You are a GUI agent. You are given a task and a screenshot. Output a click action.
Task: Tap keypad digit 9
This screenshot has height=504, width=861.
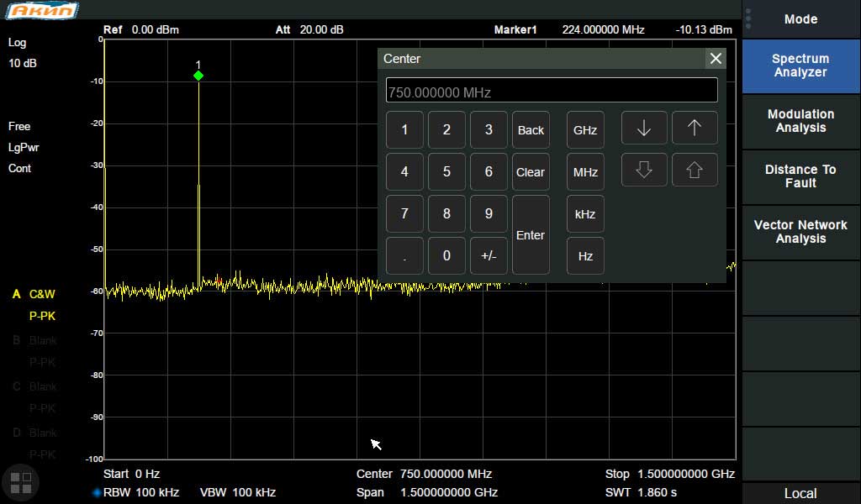pyautogui.click(x=489, y=214)
